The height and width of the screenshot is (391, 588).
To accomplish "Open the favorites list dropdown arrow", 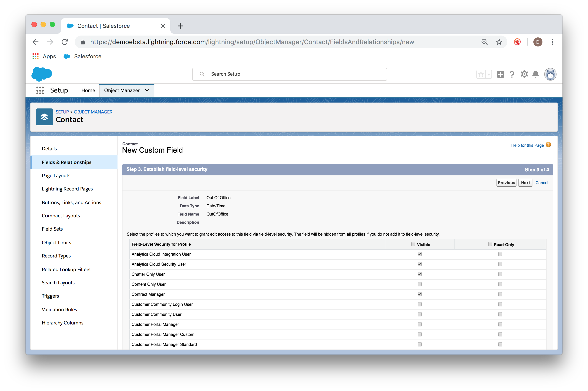I will coord(488,74).
